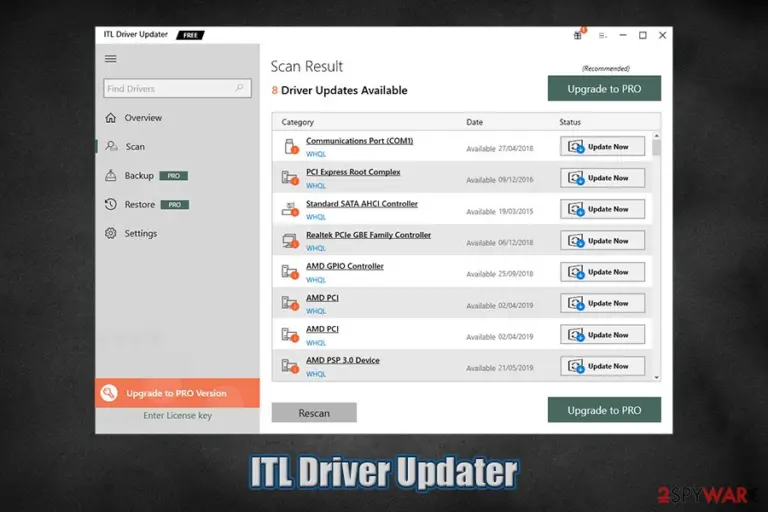Update the PCI Express Root Complex driver

coord(602,178)
